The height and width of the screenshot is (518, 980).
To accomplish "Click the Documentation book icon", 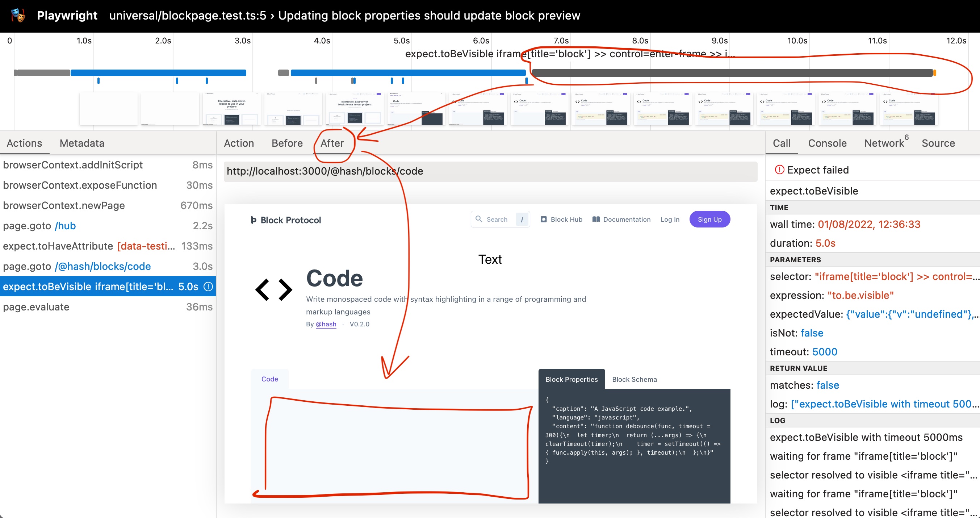I will [x=596, y=219].
